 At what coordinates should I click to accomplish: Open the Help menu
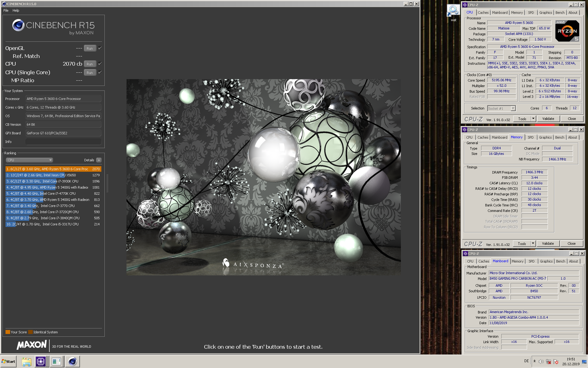(x=16, y=10)
